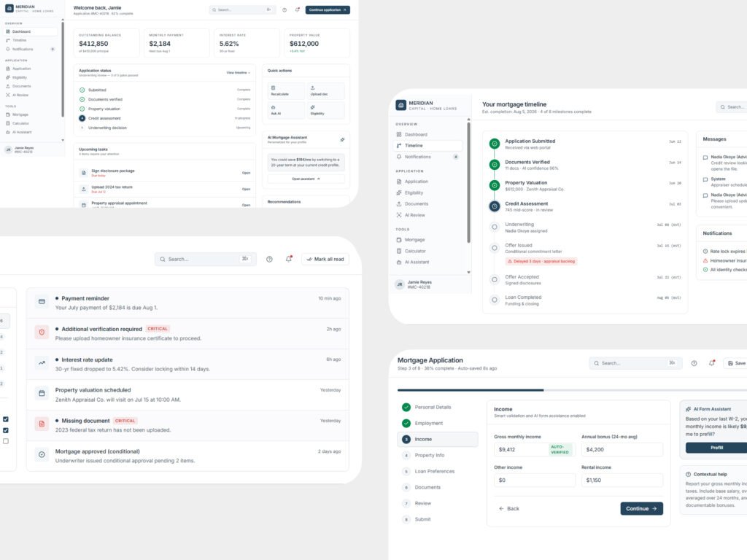Viewport: 747px width, 560px height.
Task: Open the Open assistant arrow link
Action: pos(306,179)
